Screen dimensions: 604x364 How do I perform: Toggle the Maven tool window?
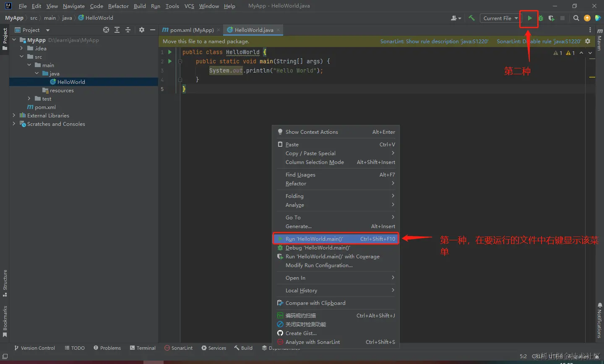(x=599, y=40)
